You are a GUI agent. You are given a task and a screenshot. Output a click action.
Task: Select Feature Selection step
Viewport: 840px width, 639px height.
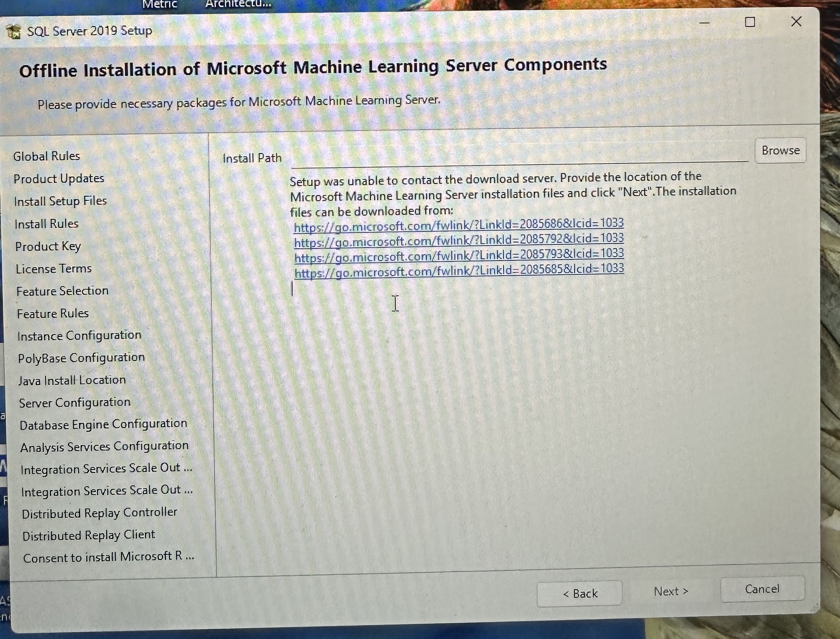click(x=62, y=291)
